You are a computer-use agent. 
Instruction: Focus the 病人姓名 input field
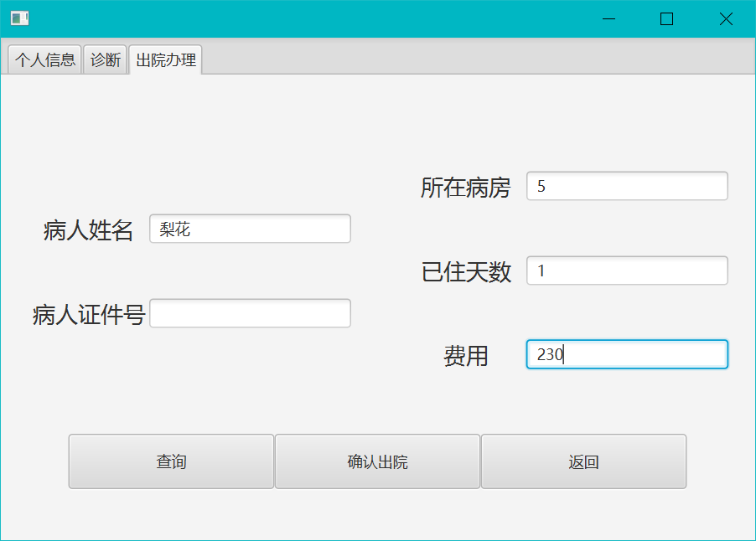click(251, 229)
